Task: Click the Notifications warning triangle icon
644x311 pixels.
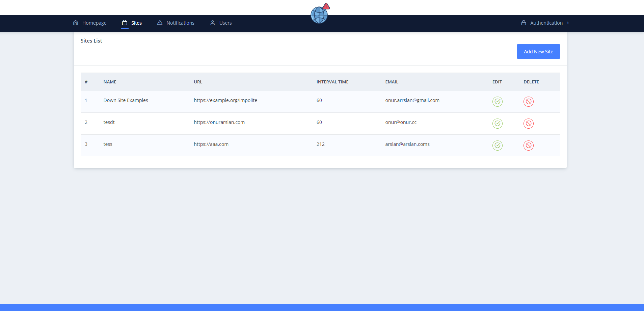Action: pyautogui.click(x=160, y=23)
